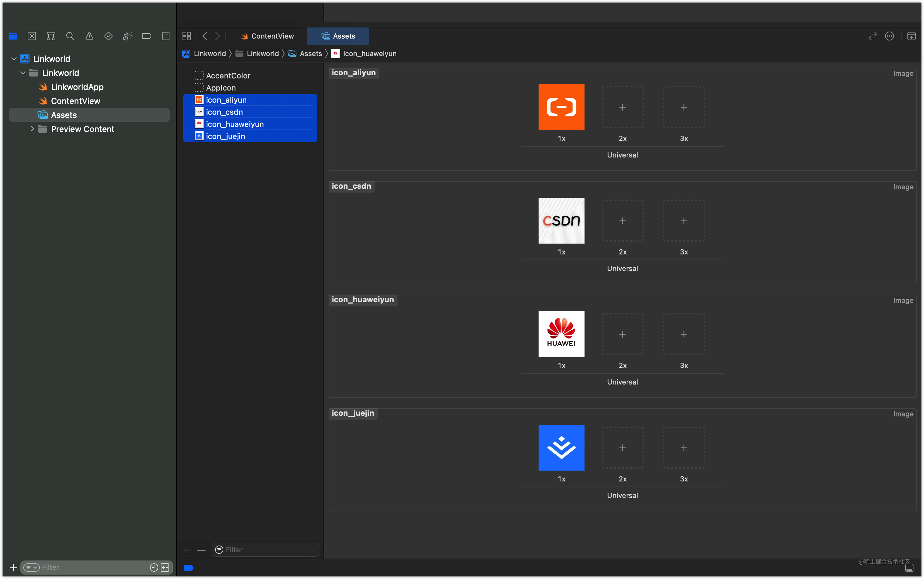Viewport: 924px width, 579px height.
Task: Click the empty 2x slot for icon_aliyun
Action: pyautogui.click(x=622, y=107)
